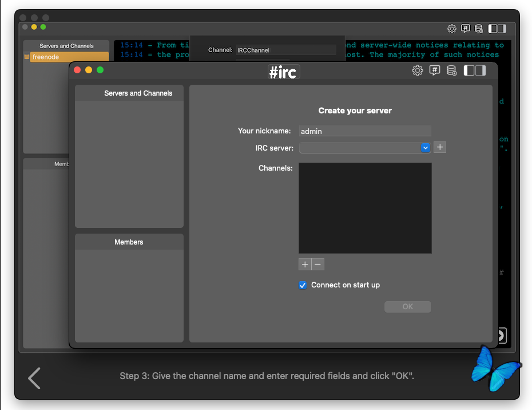
Task: Remove a channel using the minus button
Action: pyautogui.click(x=317, y=264)
